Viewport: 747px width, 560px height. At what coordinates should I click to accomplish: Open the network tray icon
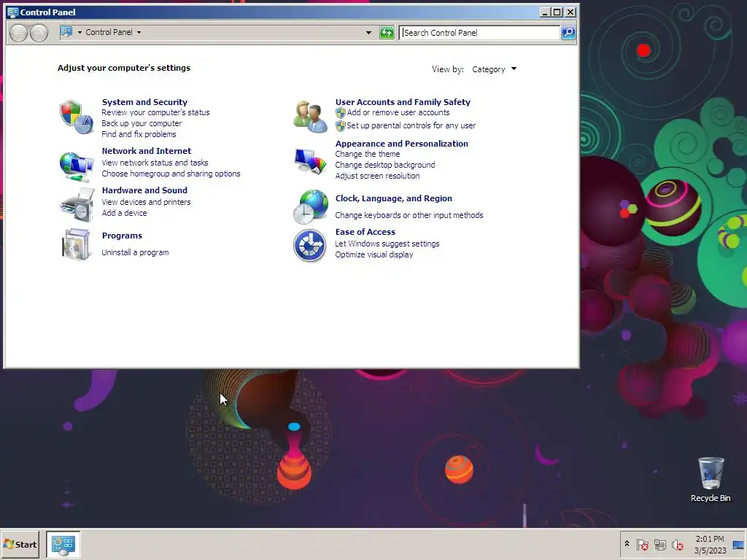pyautogui.click(x=659, y=544)
